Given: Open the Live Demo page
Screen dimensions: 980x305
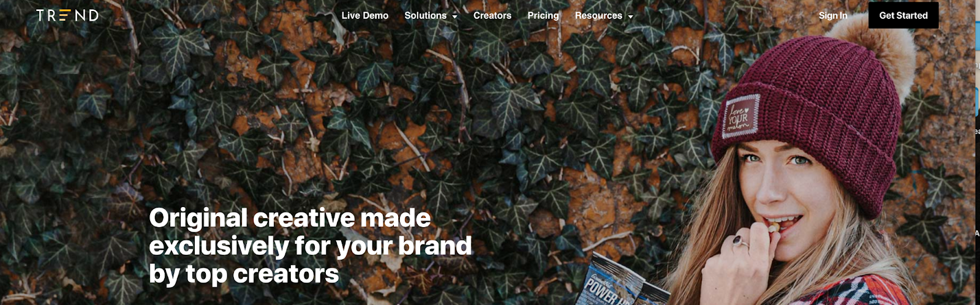Looking at the screenshot, I should [365, 15].
